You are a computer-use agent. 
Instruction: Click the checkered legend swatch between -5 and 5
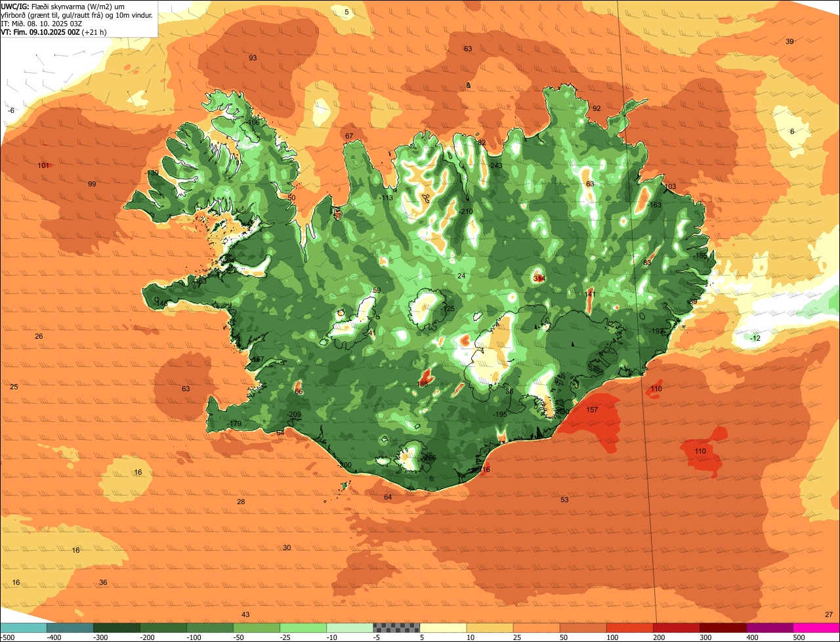396,628
